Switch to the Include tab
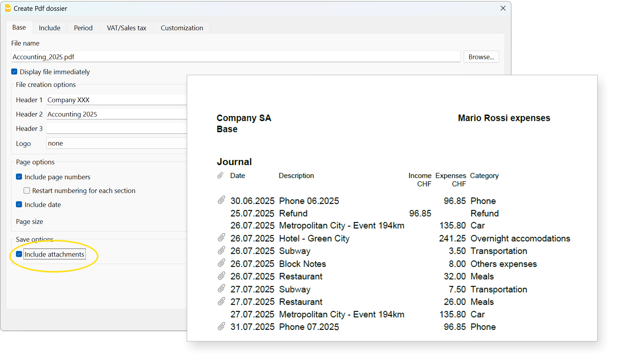 pyautogui.click(x=49, y=28)
